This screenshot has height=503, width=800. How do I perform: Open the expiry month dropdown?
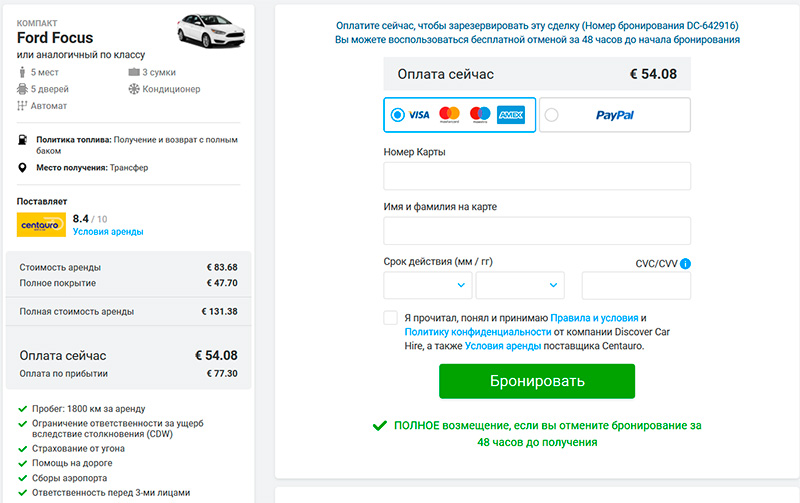(x=428, y=286)
